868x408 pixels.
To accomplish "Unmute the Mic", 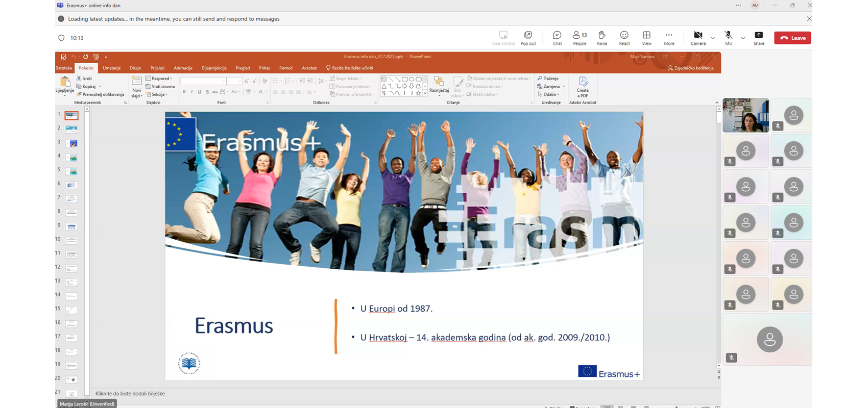I will [x=729, y=38].
